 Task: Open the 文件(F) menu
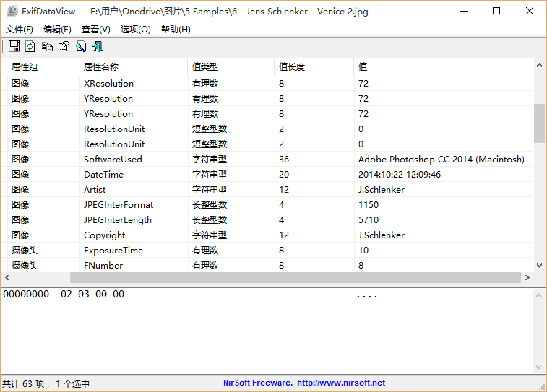coord(20,30)
